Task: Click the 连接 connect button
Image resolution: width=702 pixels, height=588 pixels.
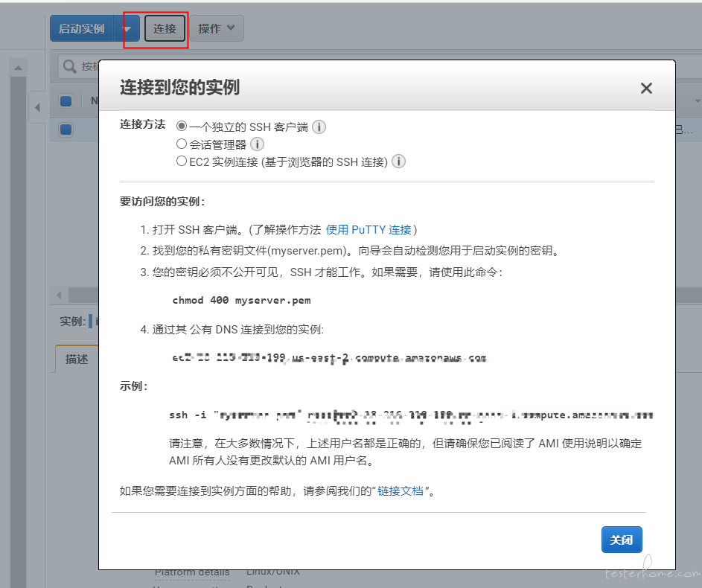Action: 165,28
